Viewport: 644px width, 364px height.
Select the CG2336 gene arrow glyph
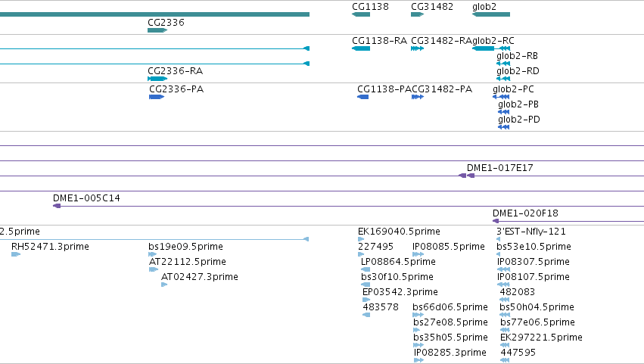click(157, 30)
